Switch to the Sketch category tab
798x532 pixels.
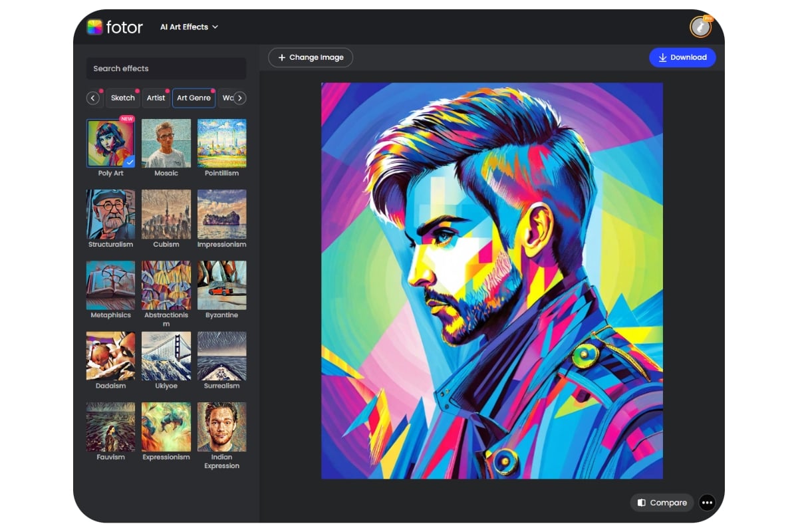(122, 98)
